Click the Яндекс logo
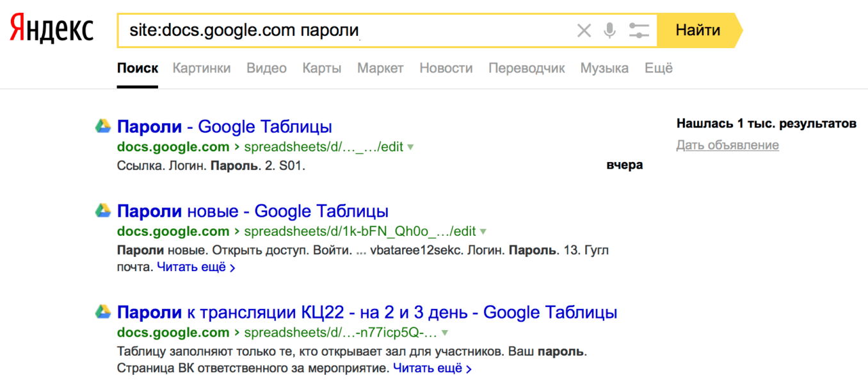Screen dimensions: 868x389 (x=51, y=26)
